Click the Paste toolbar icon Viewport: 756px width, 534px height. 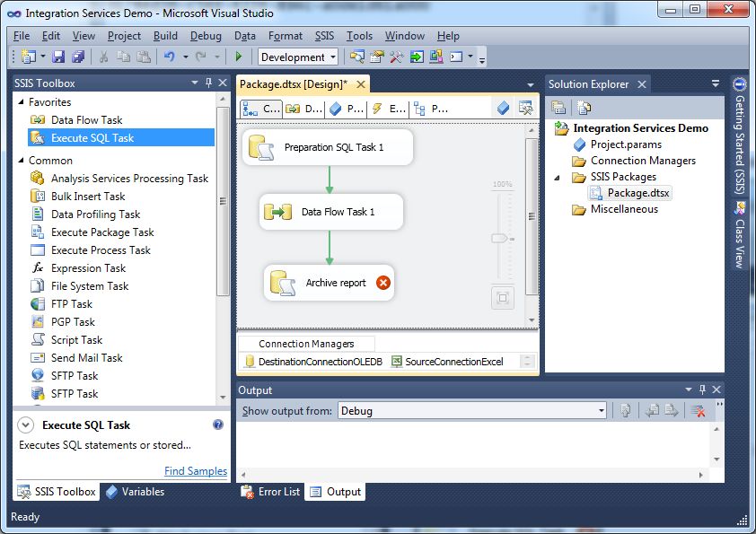tap(143, 57)
